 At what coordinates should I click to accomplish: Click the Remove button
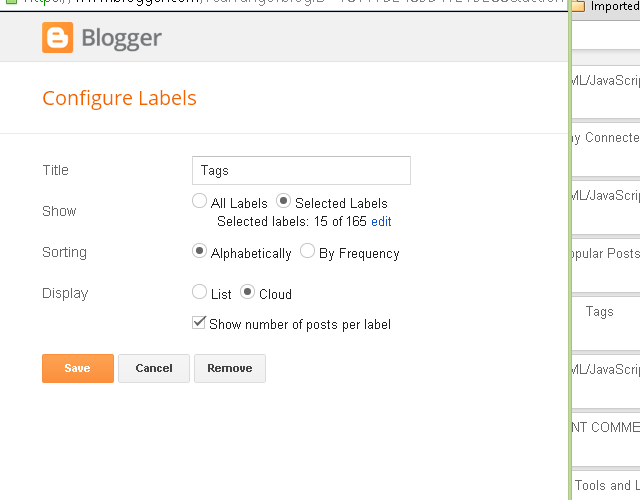point(230,368)
